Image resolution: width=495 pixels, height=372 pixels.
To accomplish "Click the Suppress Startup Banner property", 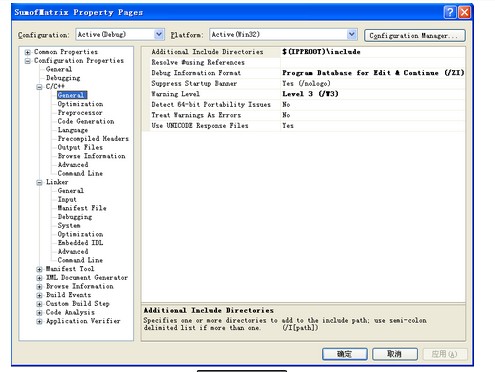I will point(194,83).
